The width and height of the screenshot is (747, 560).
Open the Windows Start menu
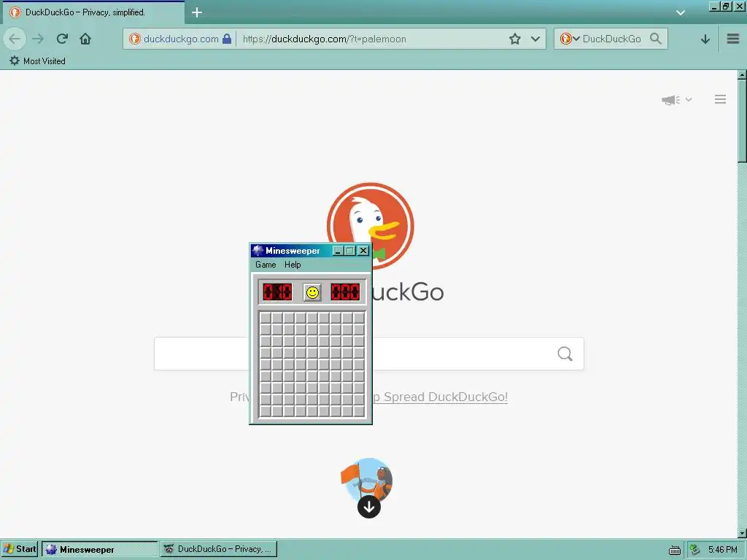pyautogui.click(x=20, y=549)
